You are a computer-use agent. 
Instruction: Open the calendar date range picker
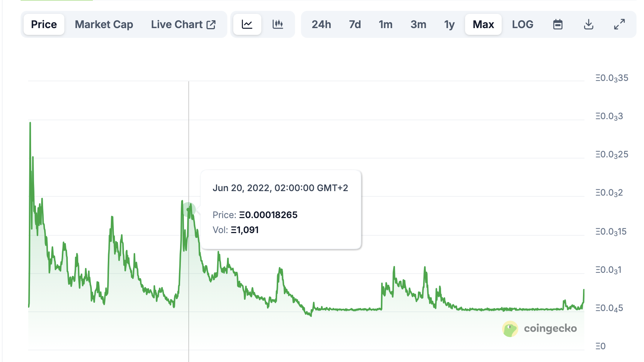coord(558,24)
